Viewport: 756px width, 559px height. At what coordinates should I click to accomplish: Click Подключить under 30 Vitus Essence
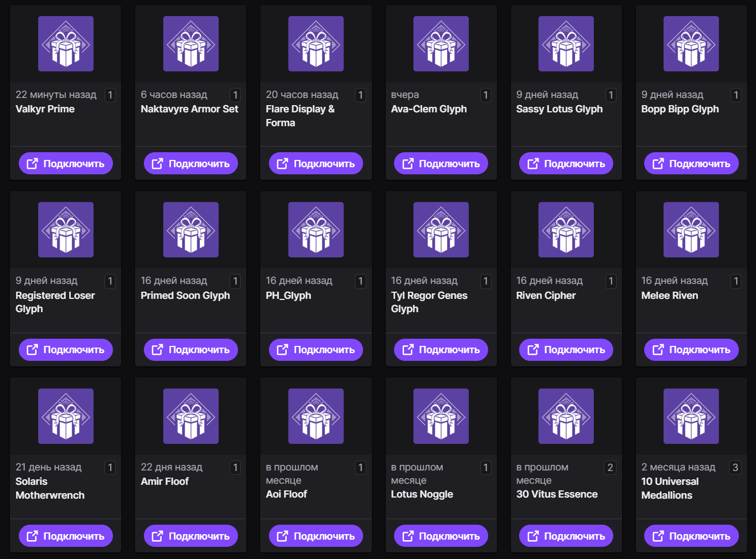tap(566, 536)
